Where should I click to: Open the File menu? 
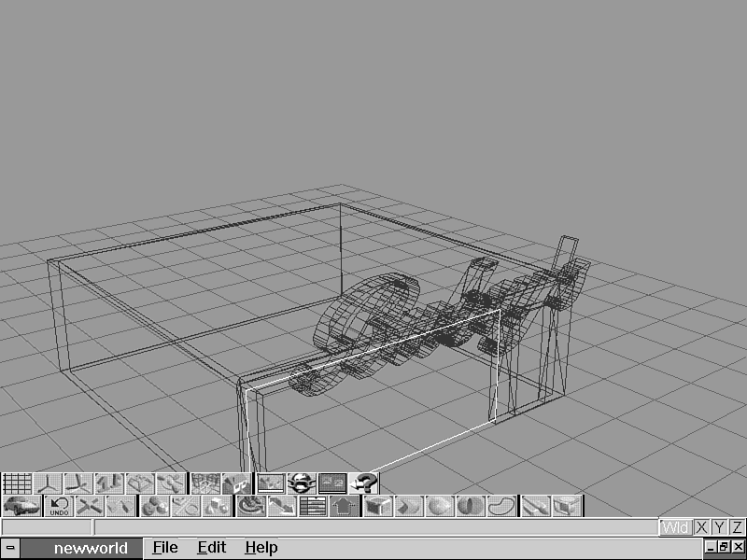tap(165, 548)
